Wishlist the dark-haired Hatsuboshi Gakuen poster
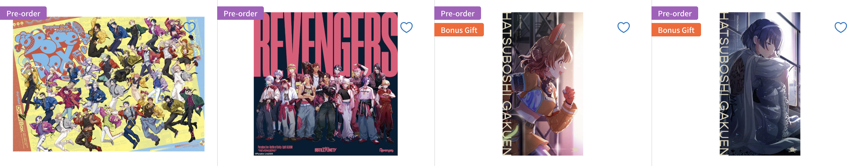Image resolution: width=868 pixels, height=166 pixels. (840, 27)
